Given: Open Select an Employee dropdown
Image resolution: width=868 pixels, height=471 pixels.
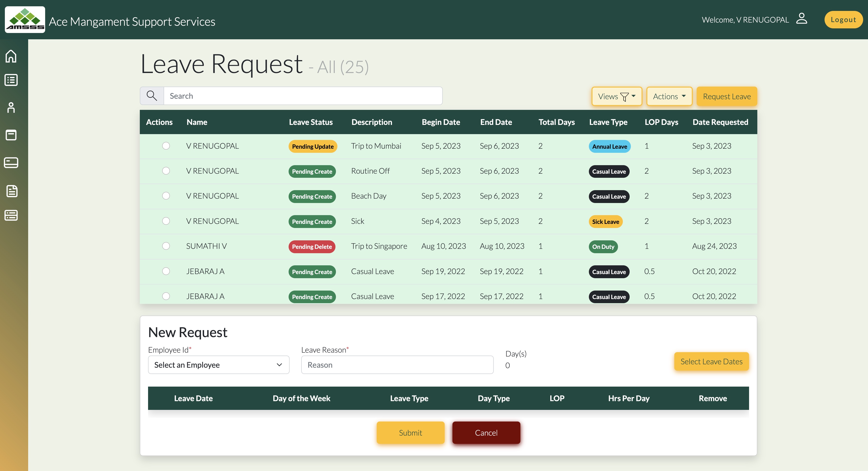Looking at the screenshot, I should pyautogui.click(x=218, y=365).
